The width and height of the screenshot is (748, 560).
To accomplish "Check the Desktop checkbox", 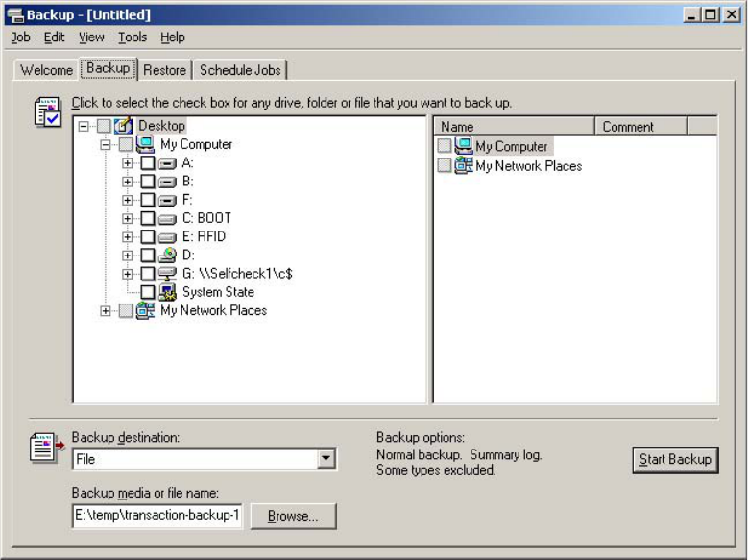I will click(104, 126).
